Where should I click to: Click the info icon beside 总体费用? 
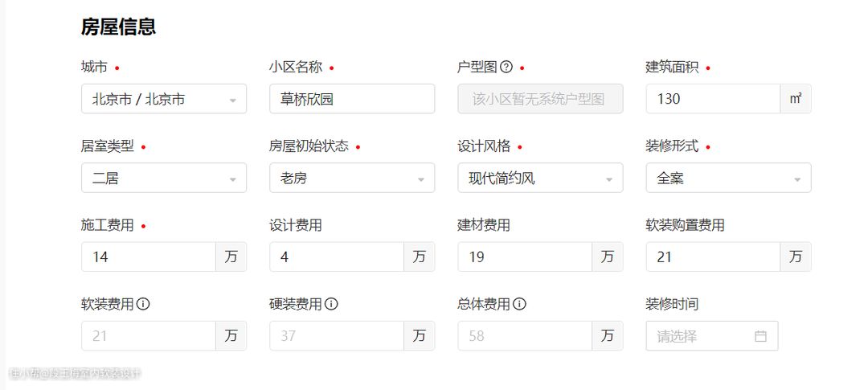(519, 304)
